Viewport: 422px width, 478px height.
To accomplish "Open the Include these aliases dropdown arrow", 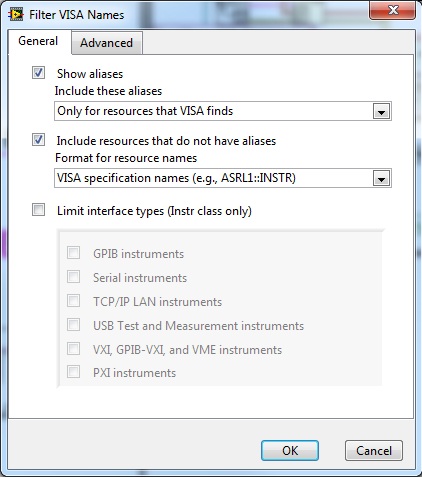I will 381,111.
